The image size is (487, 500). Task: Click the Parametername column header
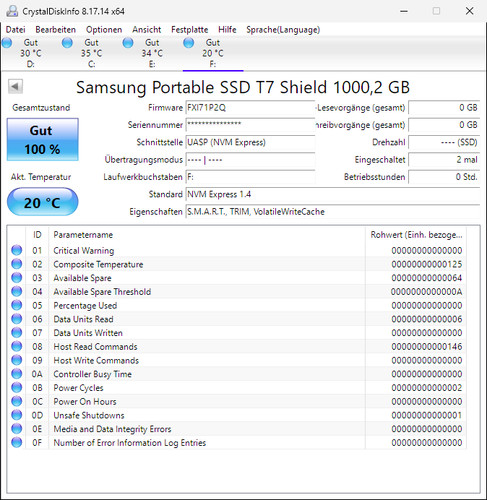point(207,235)
